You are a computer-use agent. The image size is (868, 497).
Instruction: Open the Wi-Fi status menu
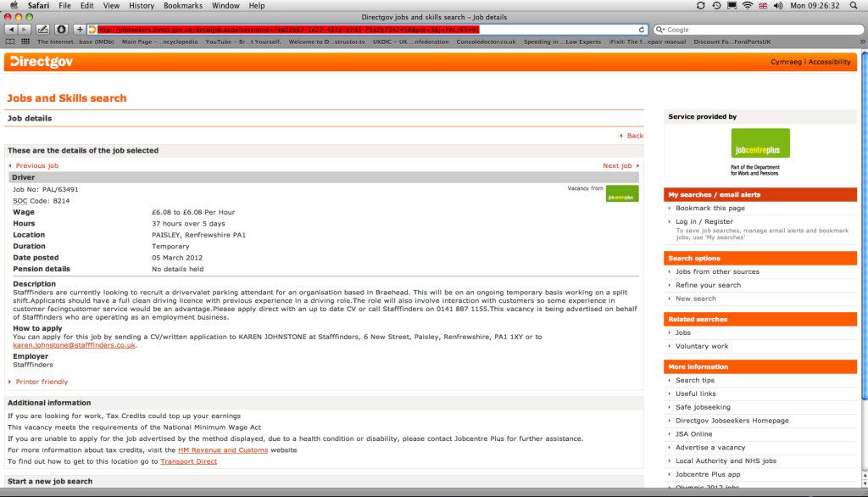748,6
